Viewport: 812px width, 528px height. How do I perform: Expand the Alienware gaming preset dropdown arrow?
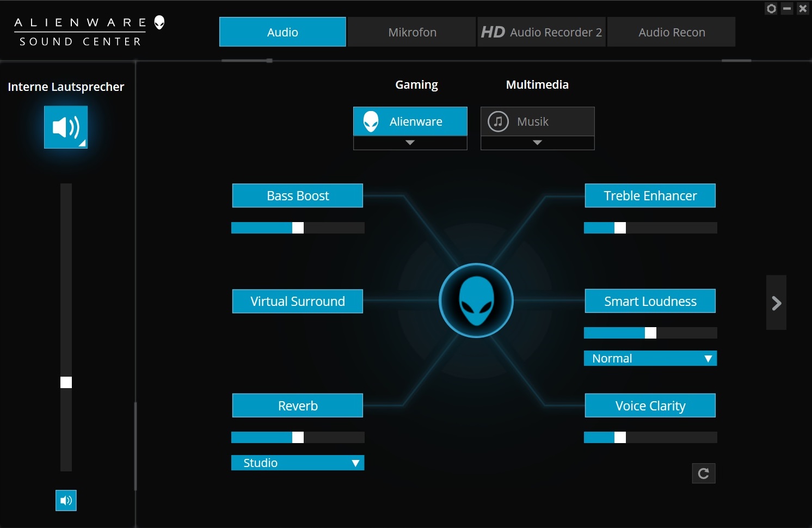[x=410, y=143]
